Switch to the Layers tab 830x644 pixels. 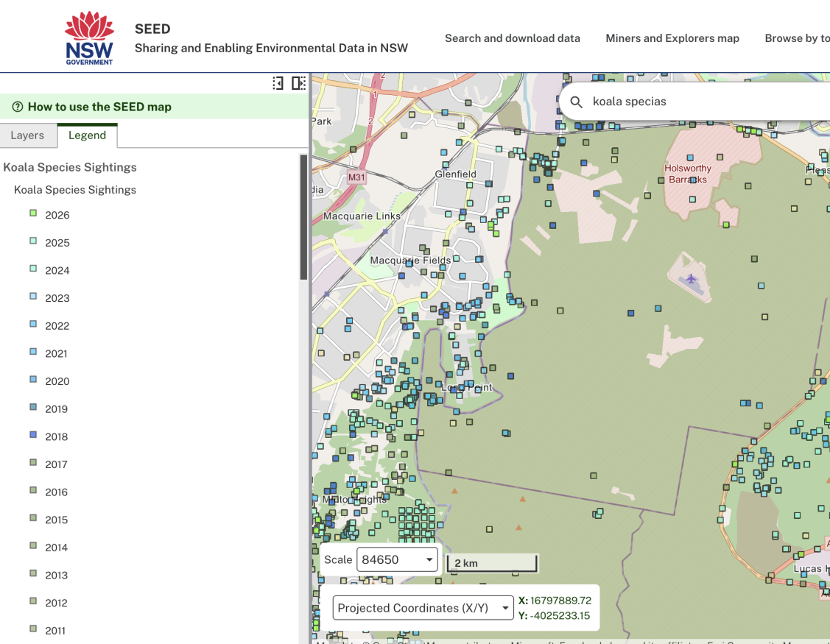[27, 135]
